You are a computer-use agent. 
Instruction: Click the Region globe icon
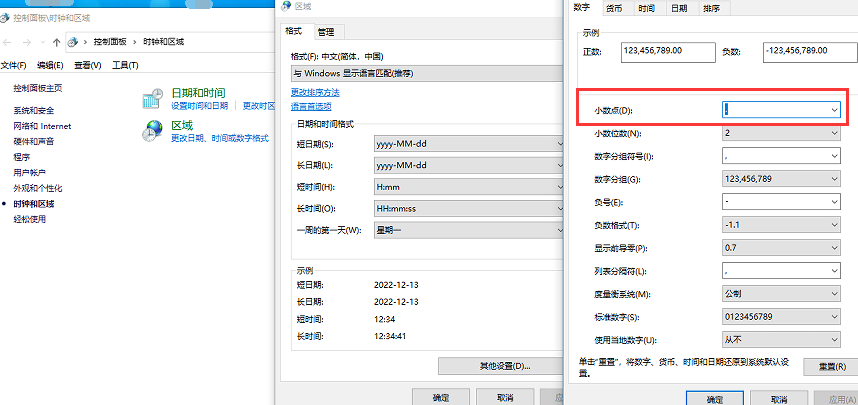[153, 131]
